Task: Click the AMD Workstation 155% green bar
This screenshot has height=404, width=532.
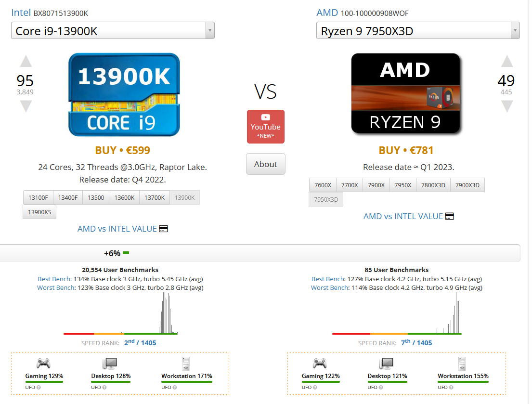Action: (x=463, y=382)
